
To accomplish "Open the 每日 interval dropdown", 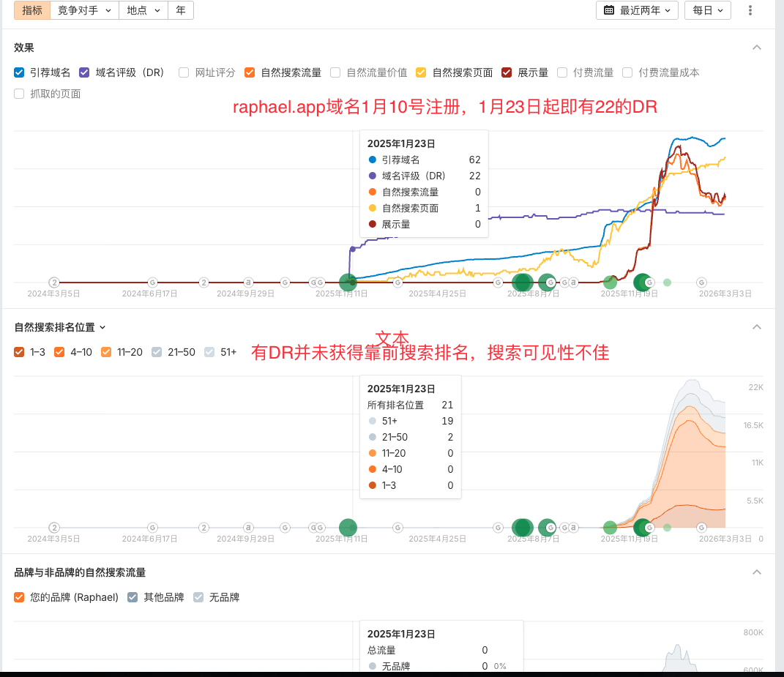I will click(x=707, y=10).
